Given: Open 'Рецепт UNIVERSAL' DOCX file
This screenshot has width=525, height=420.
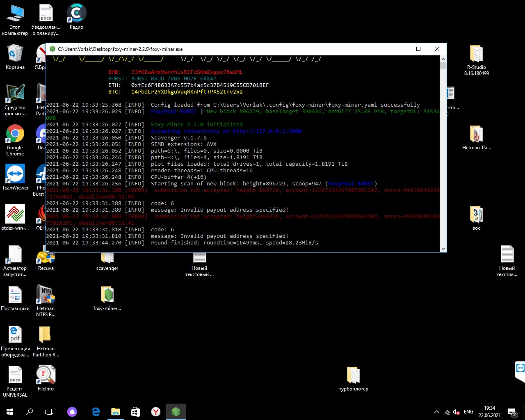Looking at the screenshot, I should click(15, 381).
